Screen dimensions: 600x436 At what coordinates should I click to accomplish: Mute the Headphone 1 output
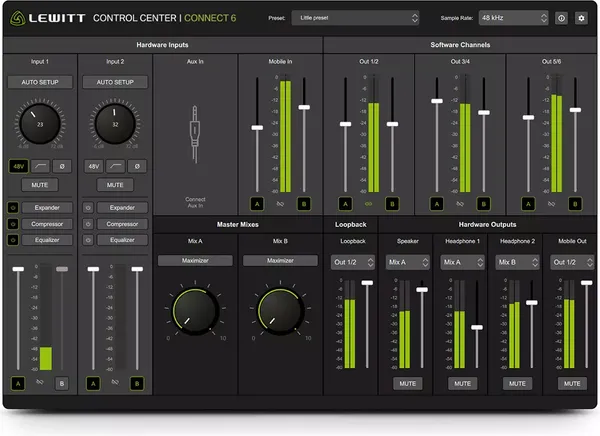coord(460,383)
